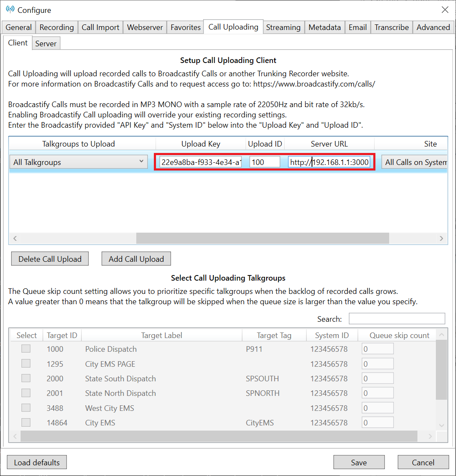Screen dimensions: 456x476
Task: Open the Email tab
Action: point(357,27)
